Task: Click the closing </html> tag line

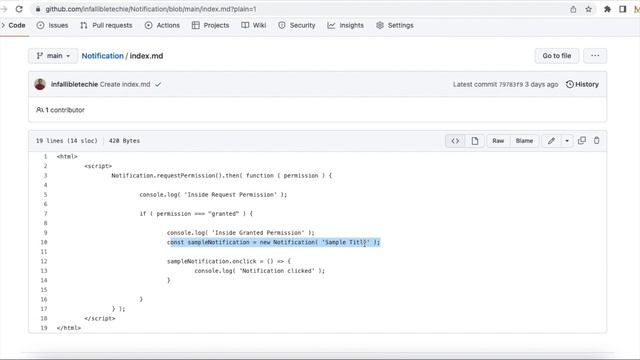Action: pyautogui.click(x=69, y=328)
